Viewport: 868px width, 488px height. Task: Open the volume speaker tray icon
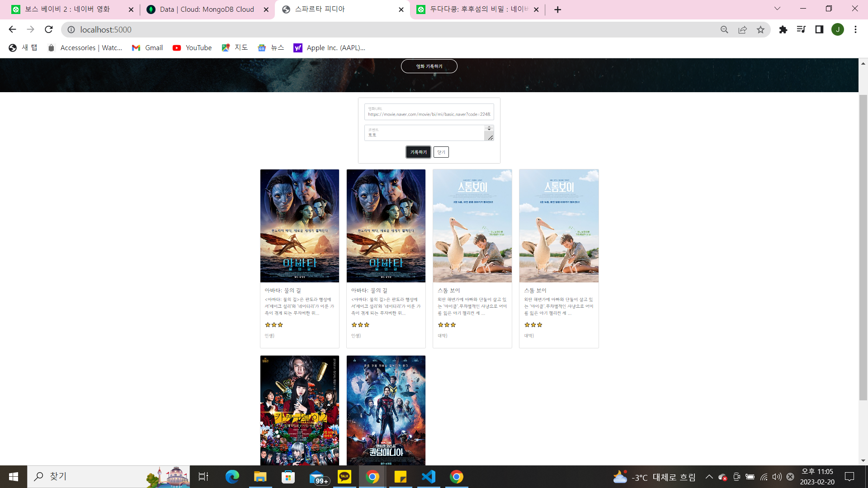[777, 477]
